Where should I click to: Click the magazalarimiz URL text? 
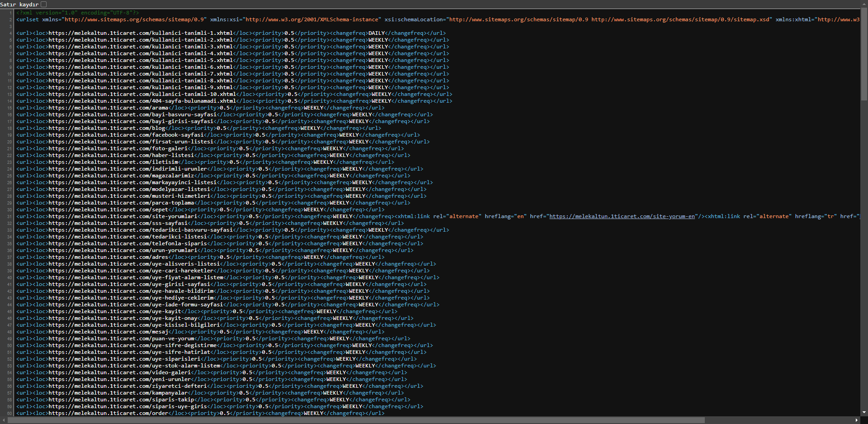click(x=121, y=176)
